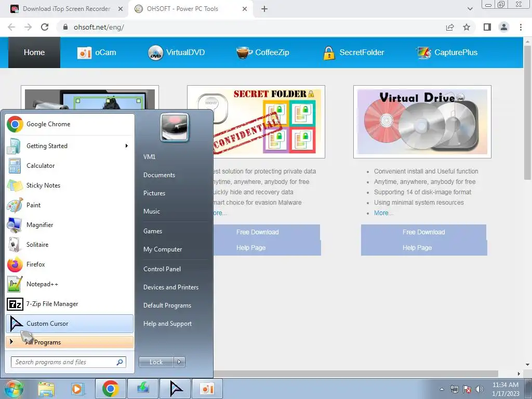Viewport: 532px width, 399px height.
Task: Switch to Chrome in the taskbar
Action: coord(111,389)
